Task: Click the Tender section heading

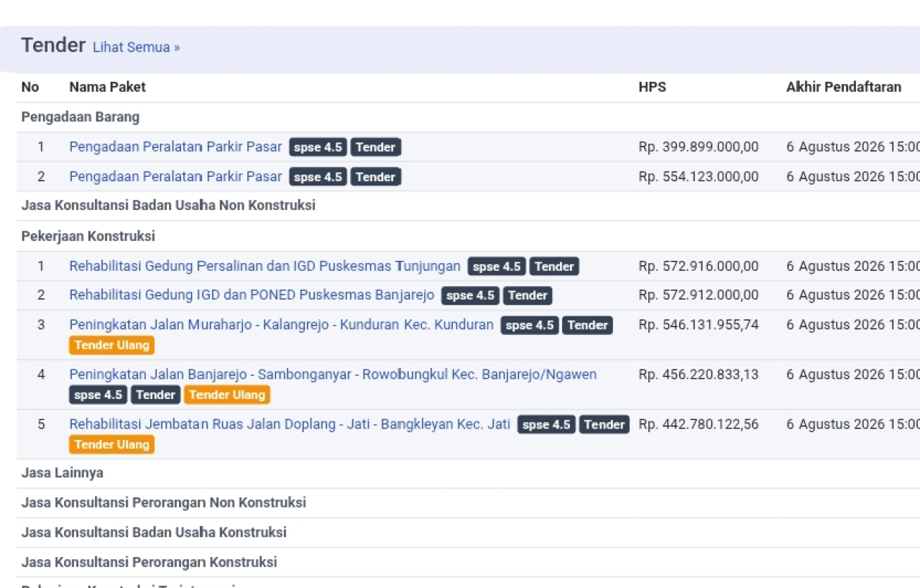Action: coord(53,45)
